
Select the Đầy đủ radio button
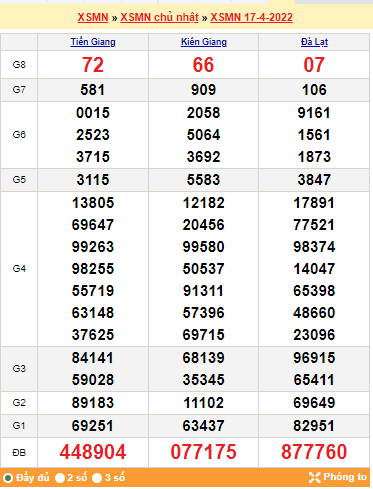8,478
